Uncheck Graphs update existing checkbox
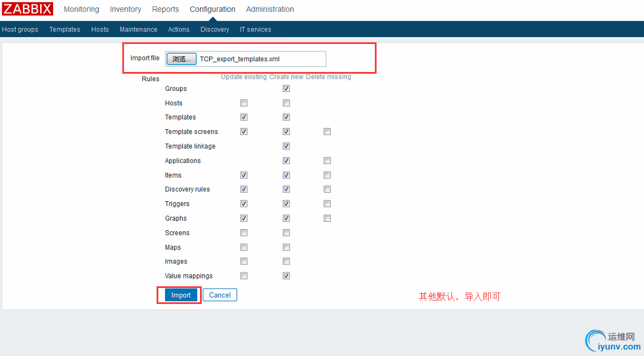This screenshot has width=644, height=356. click(x=244, y=218)
